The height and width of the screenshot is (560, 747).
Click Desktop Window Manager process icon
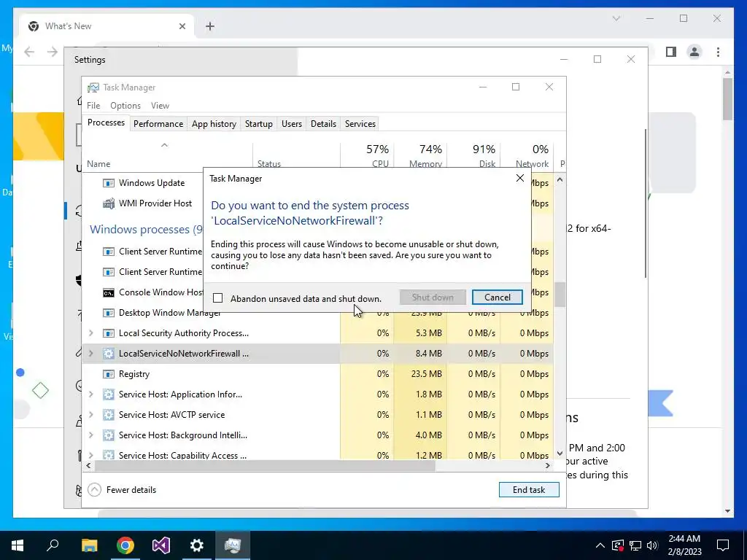(x=109, y=313)
